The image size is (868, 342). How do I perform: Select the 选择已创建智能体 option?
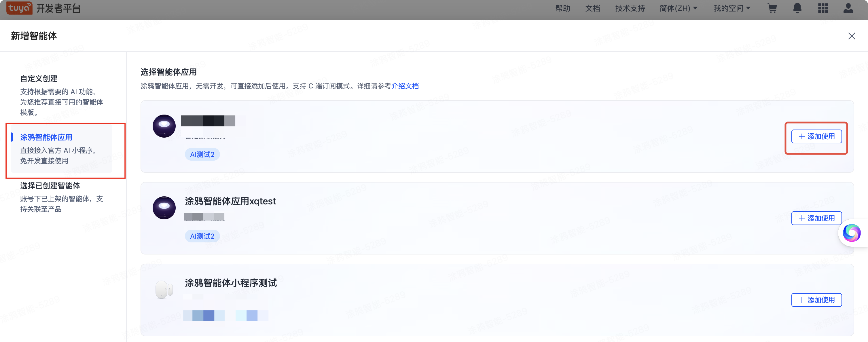tap(50, 186)
